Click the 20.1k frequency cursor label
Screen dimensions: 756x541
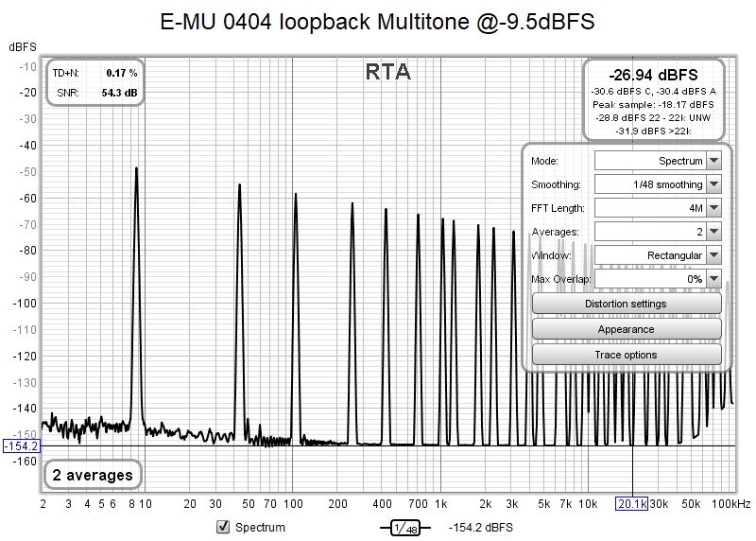click(632, 504)
